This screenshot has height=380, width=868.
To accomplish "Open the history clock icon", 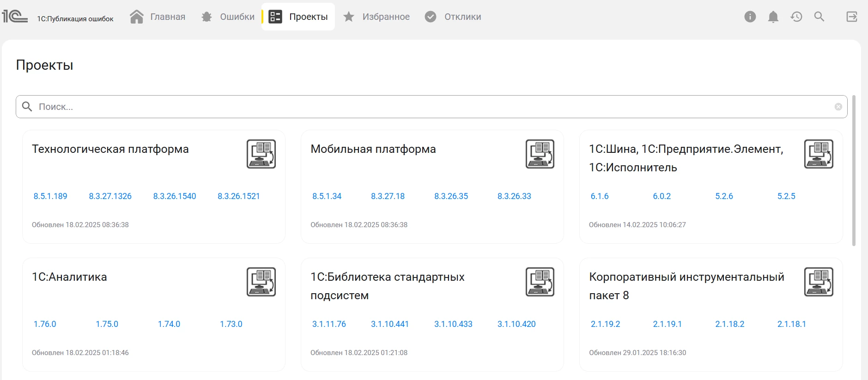I will tap(796, 17).
